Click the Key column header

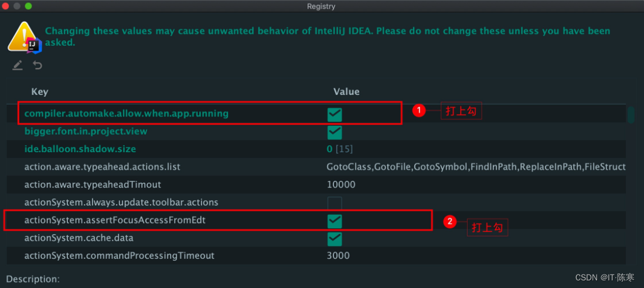click(x=40, y=92)
